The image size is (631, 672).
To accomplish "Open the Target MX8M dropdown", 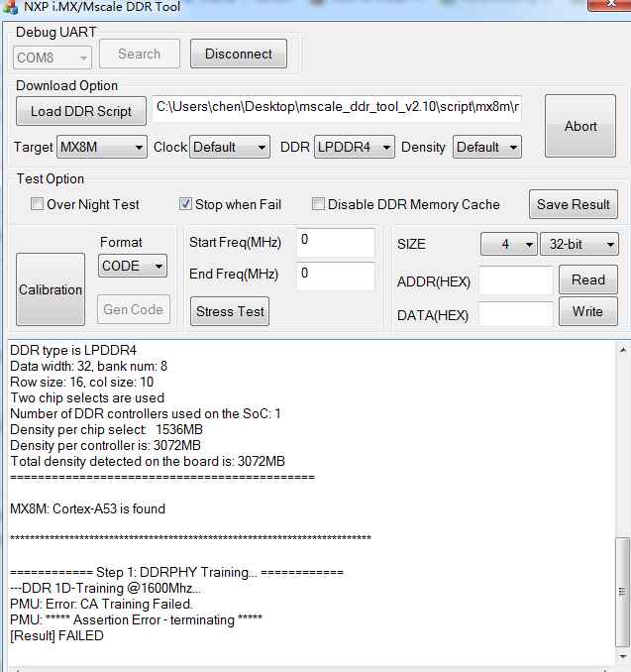I will tap(102, 147).
